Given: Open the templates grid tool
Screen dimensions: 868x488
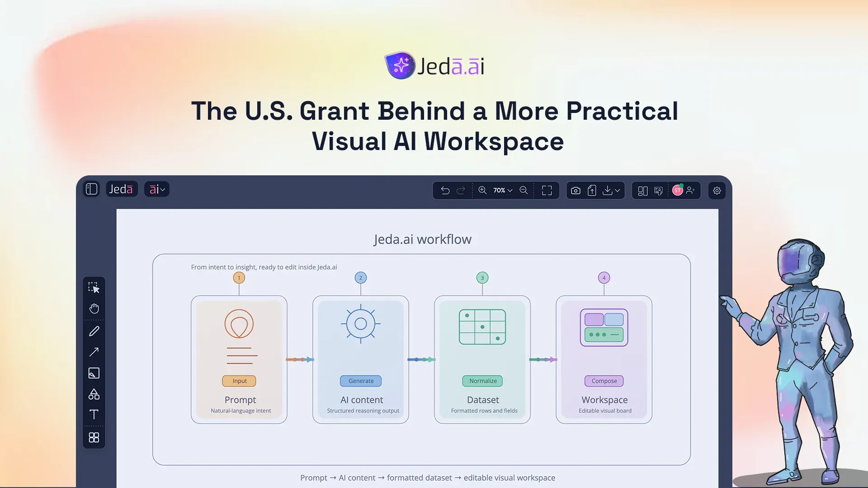Looking at the screenshot, I should point(94,437).
